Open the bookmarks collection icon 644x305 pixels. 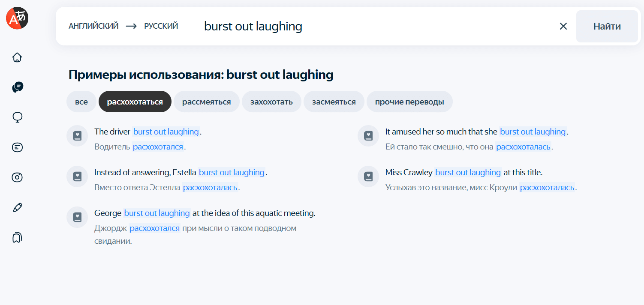(x=17, y=238)
